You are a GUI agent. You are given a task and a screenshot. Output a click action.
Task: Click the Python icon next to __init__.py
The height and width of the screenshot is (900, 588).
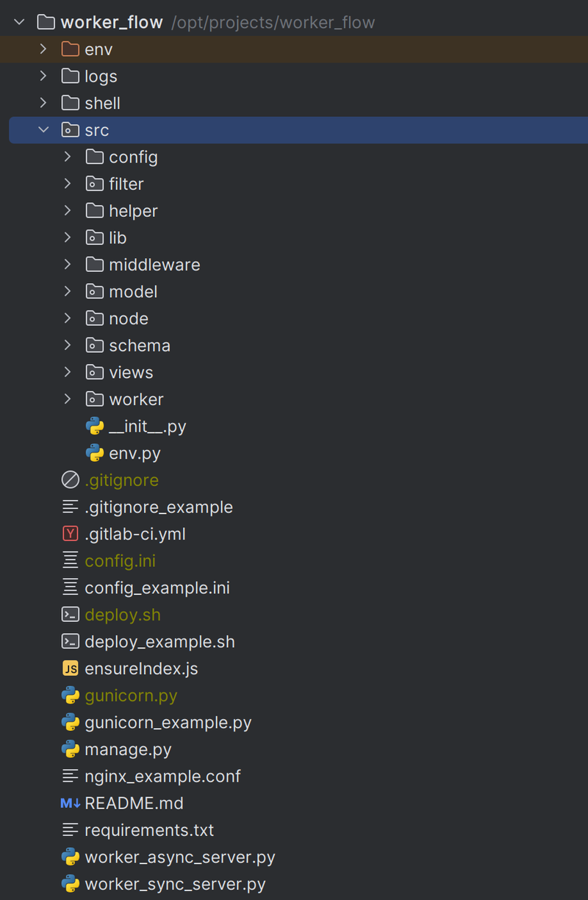95,426
